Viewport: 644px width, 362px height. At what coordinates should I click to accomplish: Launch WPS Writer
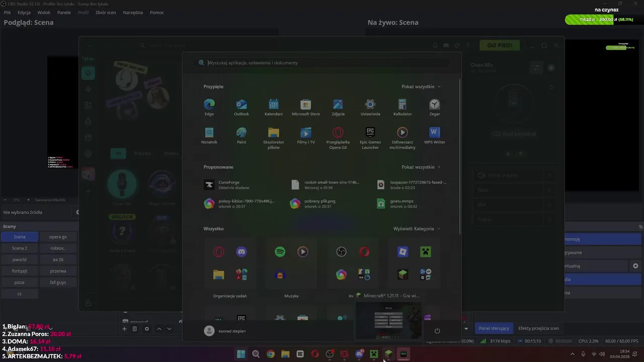pos(435,136)
